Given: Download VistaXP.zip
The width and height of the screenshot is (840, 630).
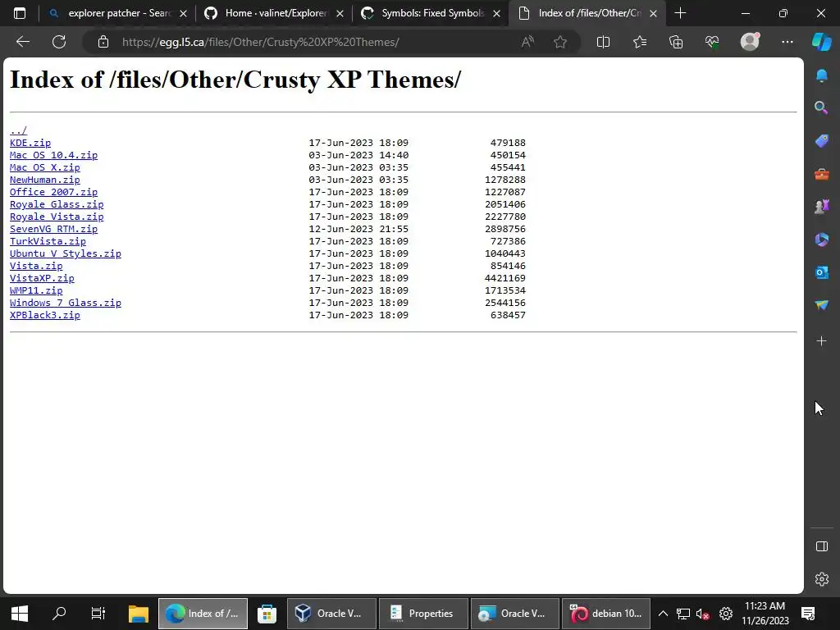Looking at the screenshot, I should point(42,278).
